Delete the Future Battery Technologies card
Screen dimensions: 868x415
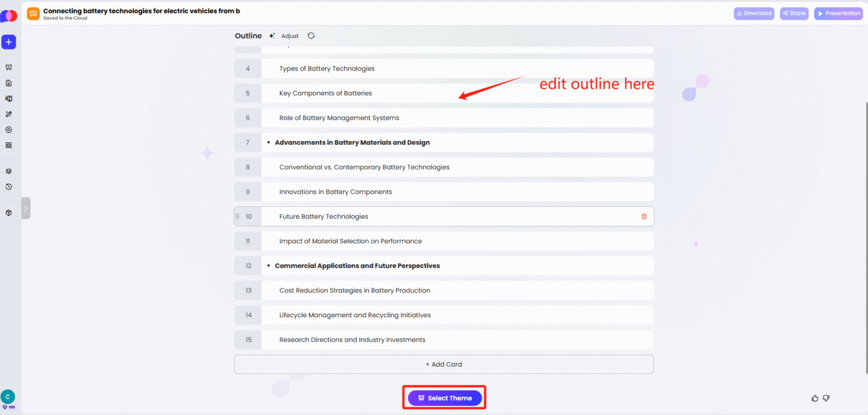pyautogui.click(x=644, y=217)
